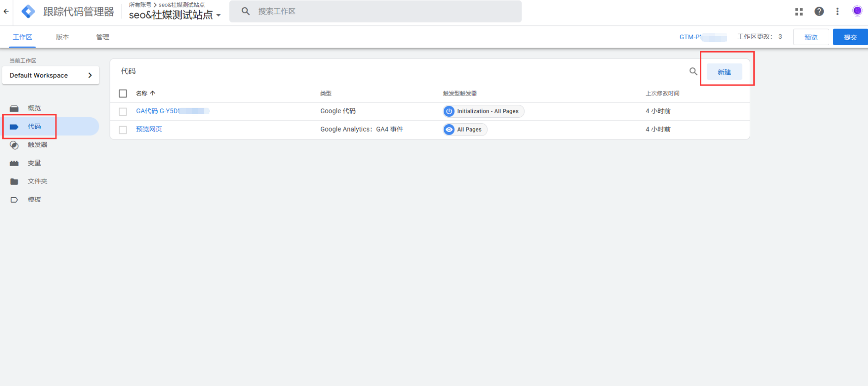Click the 概览 overview icon in sidebar
Viewport: 868px width, 386px height.
click(x=14, y=109)
